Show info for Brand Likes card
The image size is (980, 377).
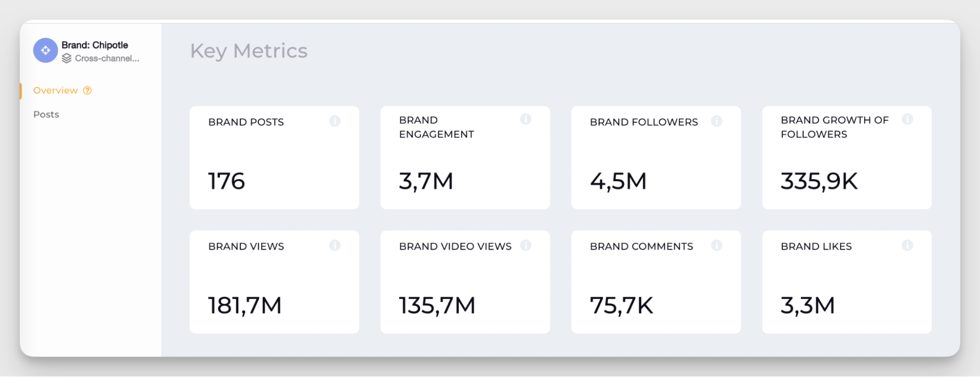[x=907, y=245]
